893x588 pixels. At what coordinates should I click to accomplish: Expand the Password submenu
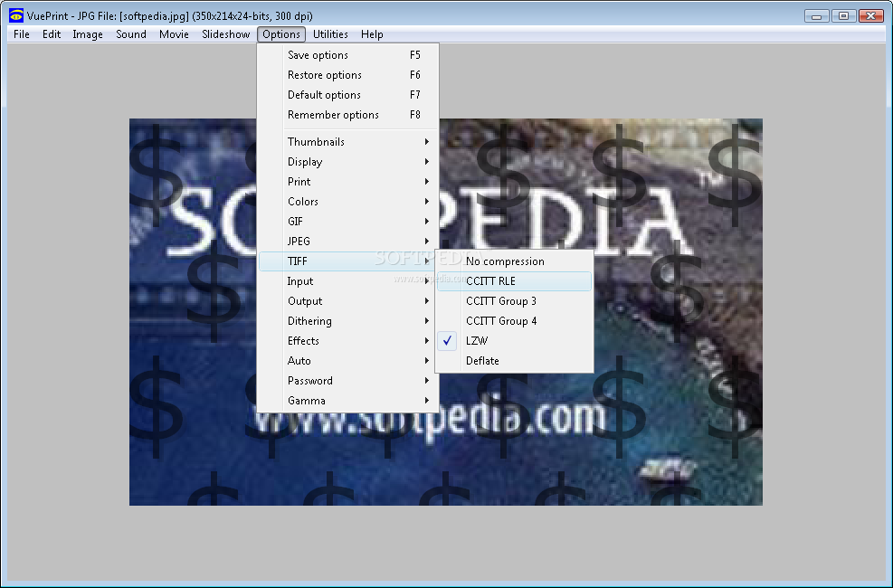[x=348, y=381]
